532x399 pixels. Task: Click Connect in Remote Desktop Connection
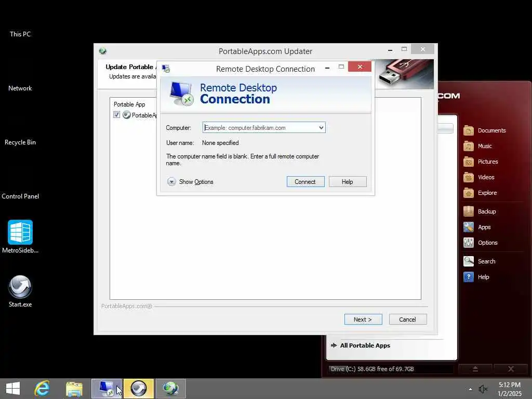[305, 181]
